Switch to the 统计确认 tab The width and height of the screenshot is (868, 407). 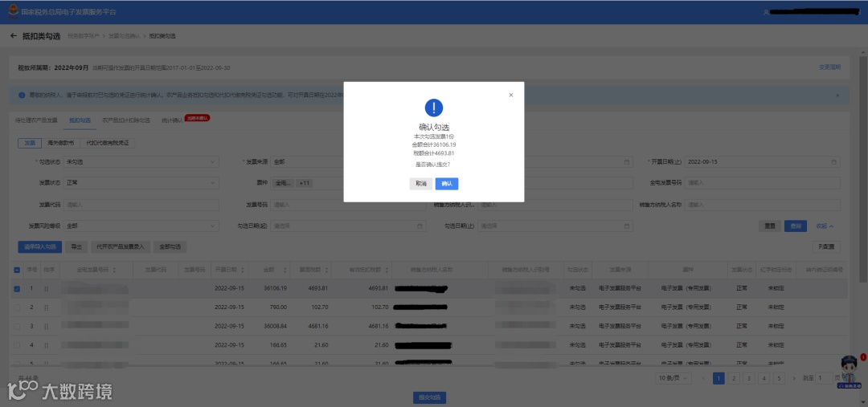[x=172, y=120]
